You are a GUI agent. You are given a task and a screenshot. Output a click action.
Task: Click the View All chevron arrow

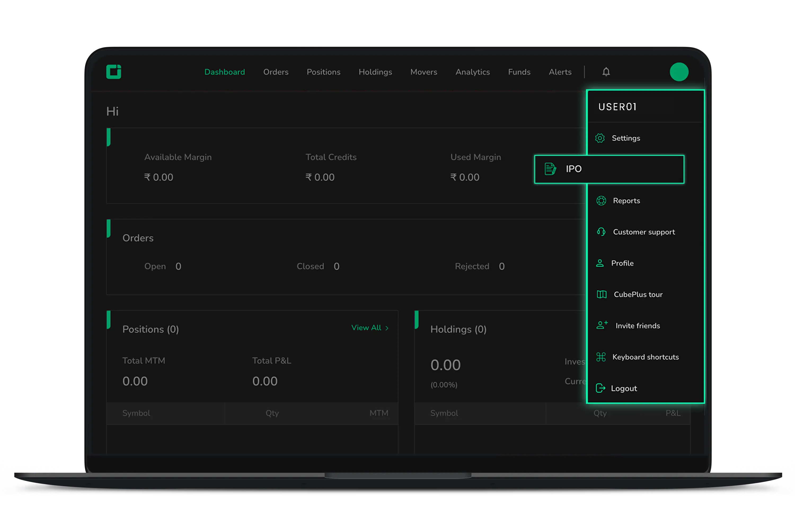(387, 328)
